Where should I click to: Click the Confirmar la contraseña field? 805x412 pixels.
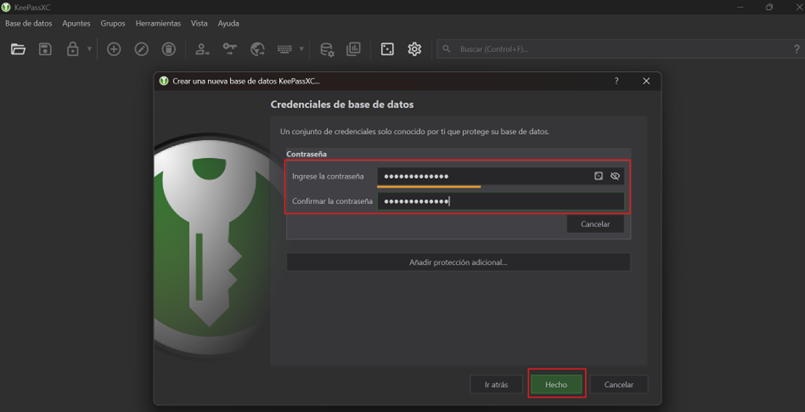[501, 201]
